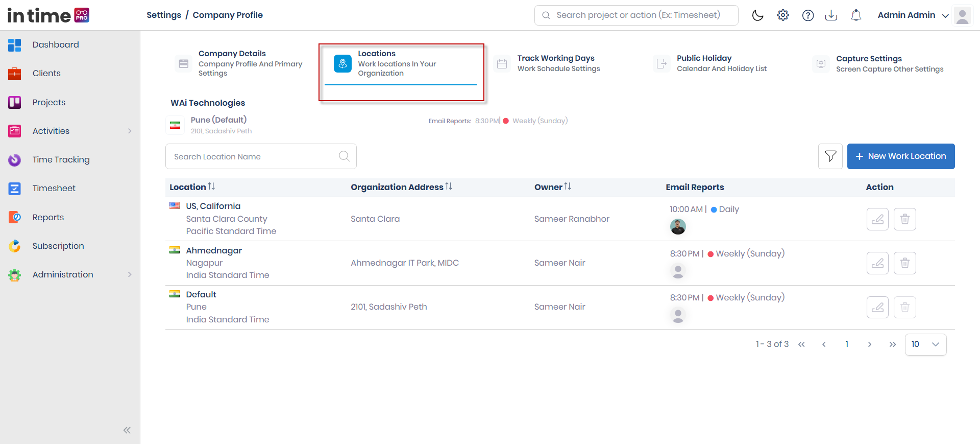Click the filter funnel icon

830,156
